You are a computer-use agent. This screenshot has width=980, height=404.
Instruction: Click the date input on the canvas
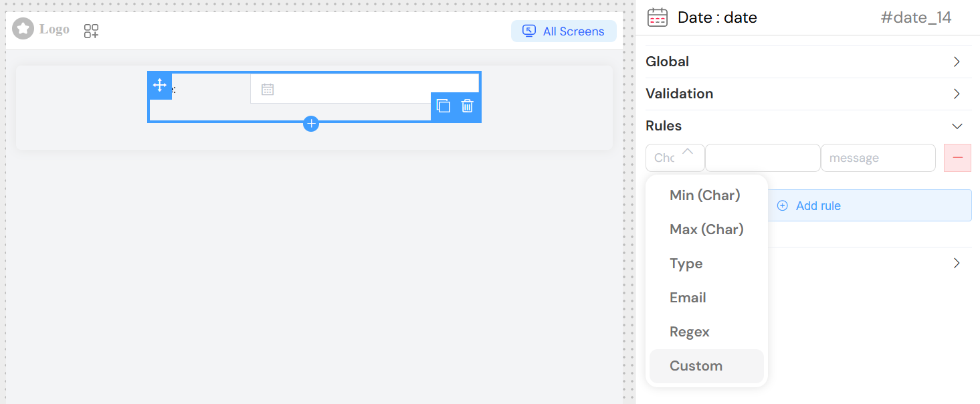point(365,89)
